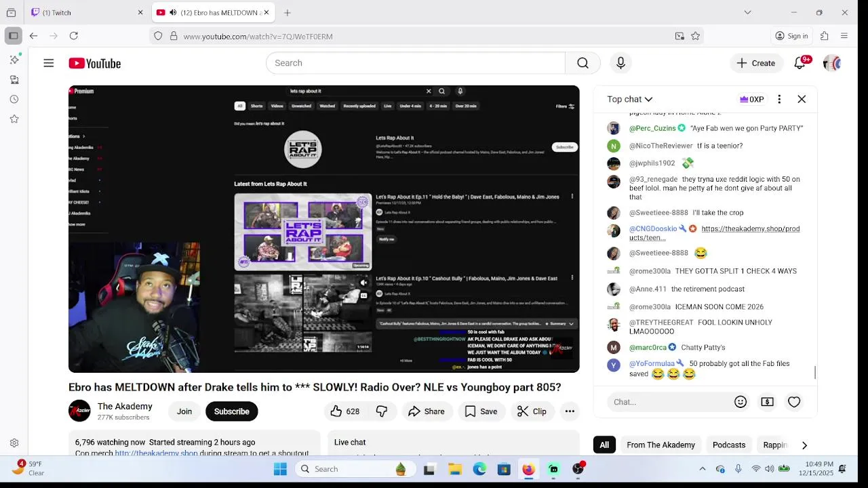Expand the Top chat dropdown
Screen dimensions: 868x488
pyautogui.click(x=629, y=99)
